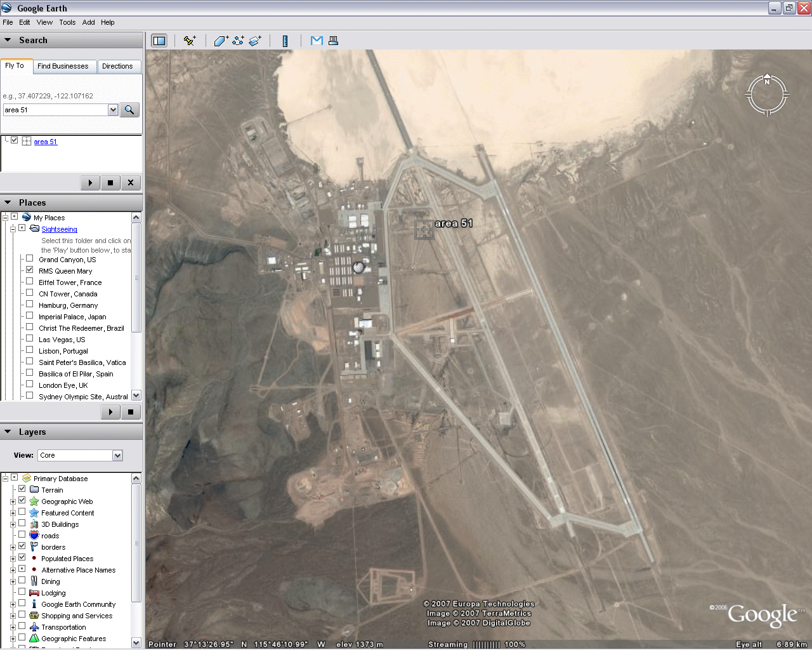Click the Layers list scroll down arrow
Screen dimensions: 812x650
click(x=136, y=642)
